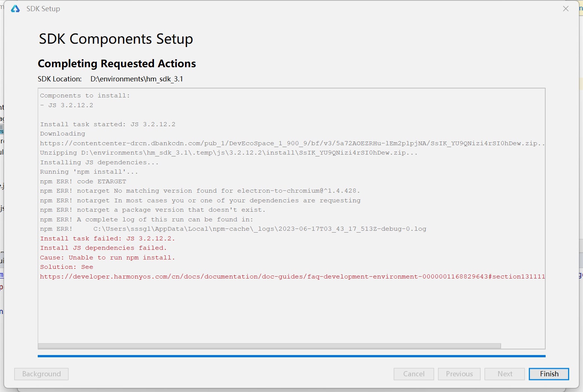Viewport: 583px width, 392px height.
Task: Click the horizontal scrollbar in the log panel
Action: pyautogui.click(x=269, y=346)
